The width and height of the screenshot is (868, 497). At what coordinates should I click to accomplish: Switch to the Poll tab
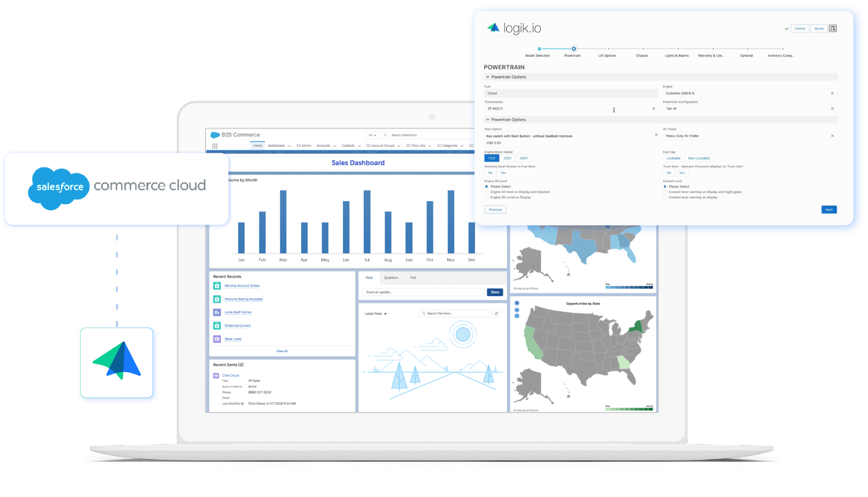pyautogui.click(x=413, y=278)
